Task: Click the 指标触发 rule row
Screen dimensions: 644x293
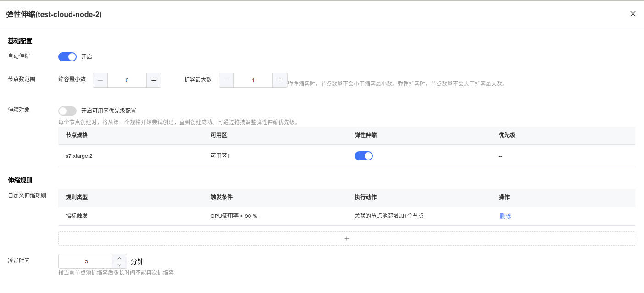Action: (77, 216)
